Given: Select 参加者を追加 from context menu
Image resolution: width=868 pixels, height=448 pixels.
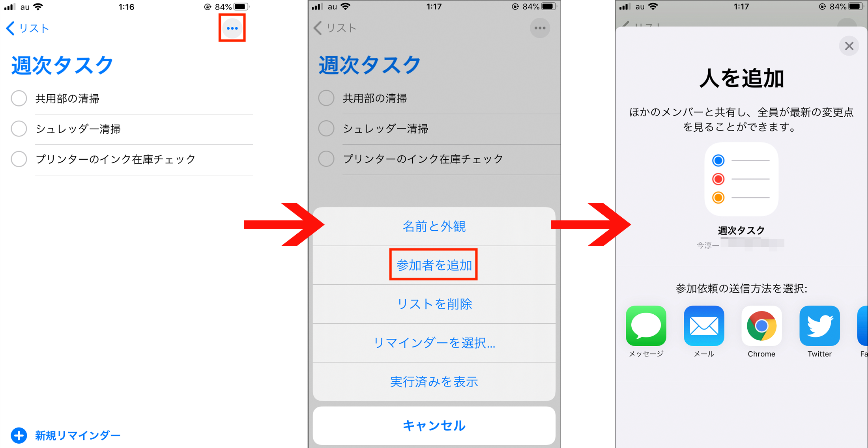Looking at the screenshot, I should (433, 265).
